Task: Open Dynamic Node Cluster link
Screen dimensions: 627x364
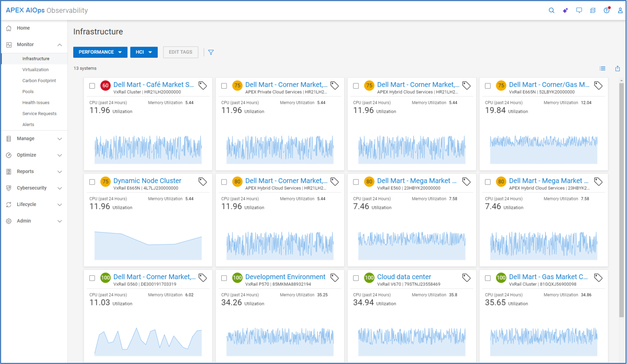Action: (147, 181)
